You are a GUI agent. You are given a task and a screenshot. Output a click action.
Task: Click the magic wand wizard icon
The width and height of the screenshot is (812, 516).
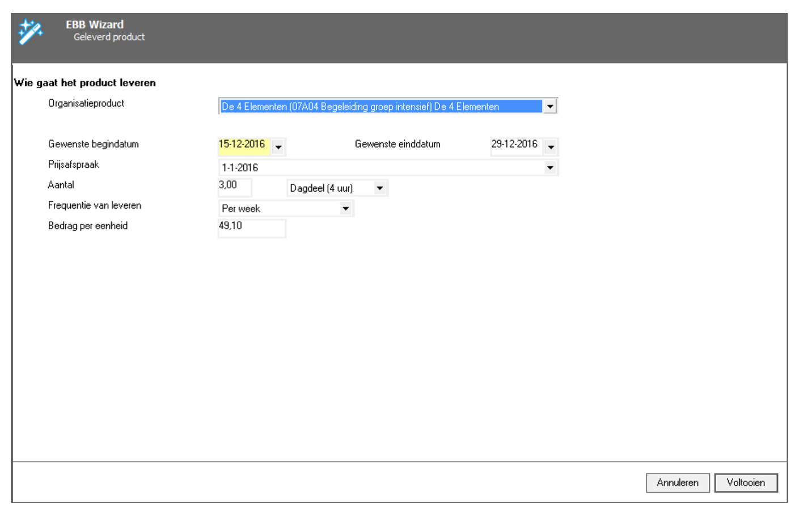(x=30, y=32)
